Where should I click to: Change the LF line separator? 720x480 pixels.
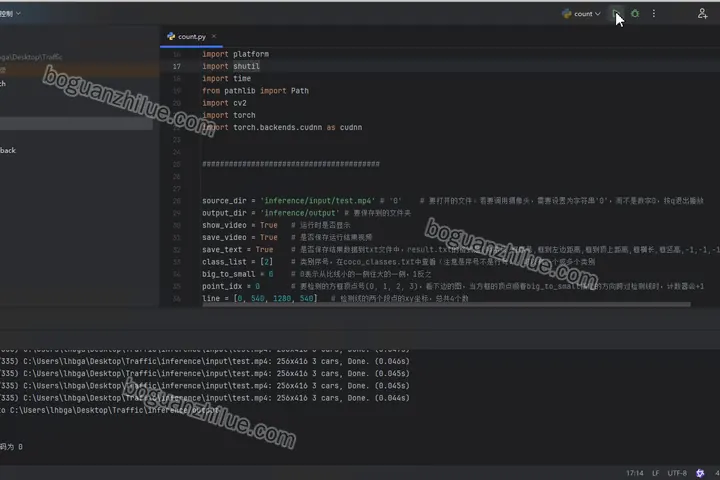click(655, 473)
